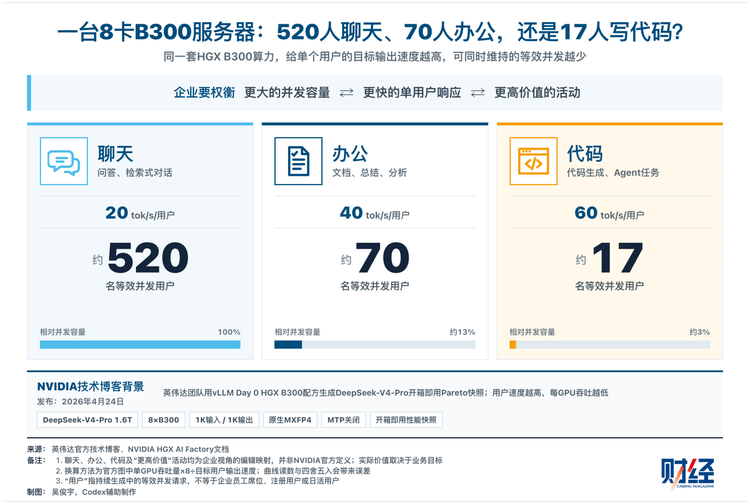750x504 pixels.
Task: Click the main headline about 8卡B300服务器
Action: pyautogui.click(x=370, y=32)
